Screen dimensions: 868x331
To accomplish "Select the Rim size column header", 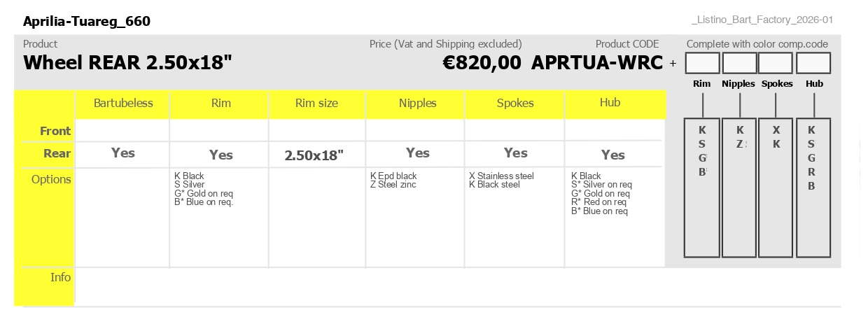I will (x=316, y=104).
